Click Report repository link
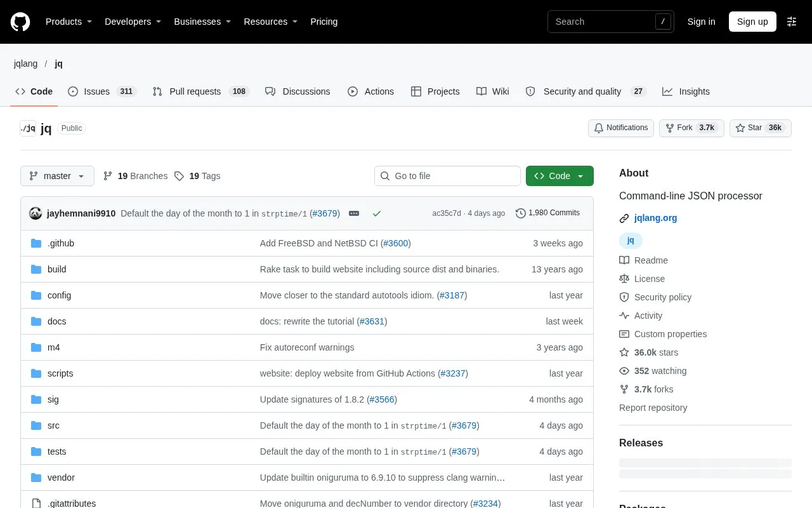 [x=653, y=408]
